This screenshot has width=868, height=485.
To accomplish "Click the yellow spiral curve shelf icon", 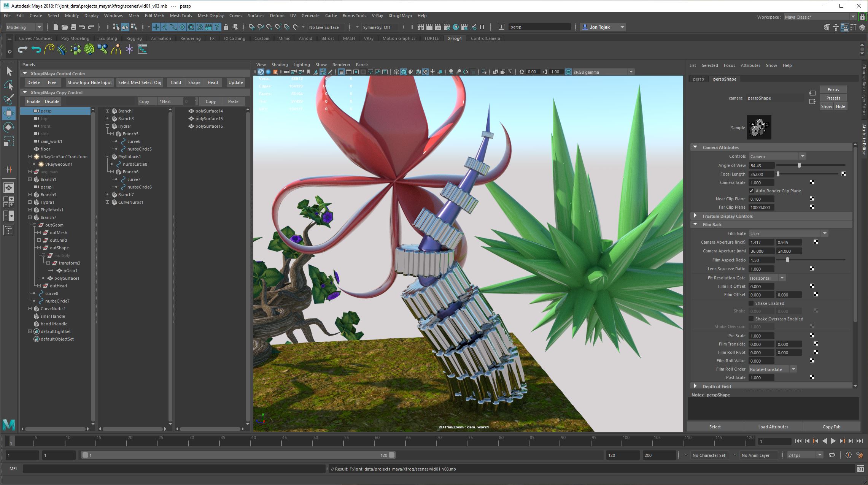I will coord(49,49).
